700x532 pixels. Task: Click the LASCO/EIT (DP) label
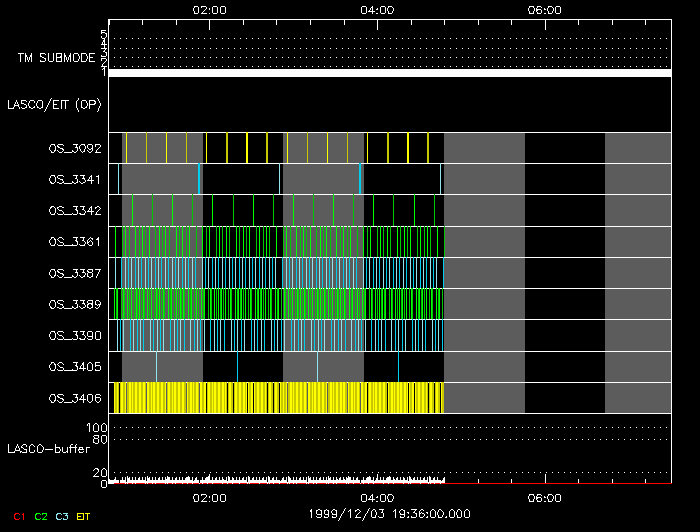[x=54, y=104]
